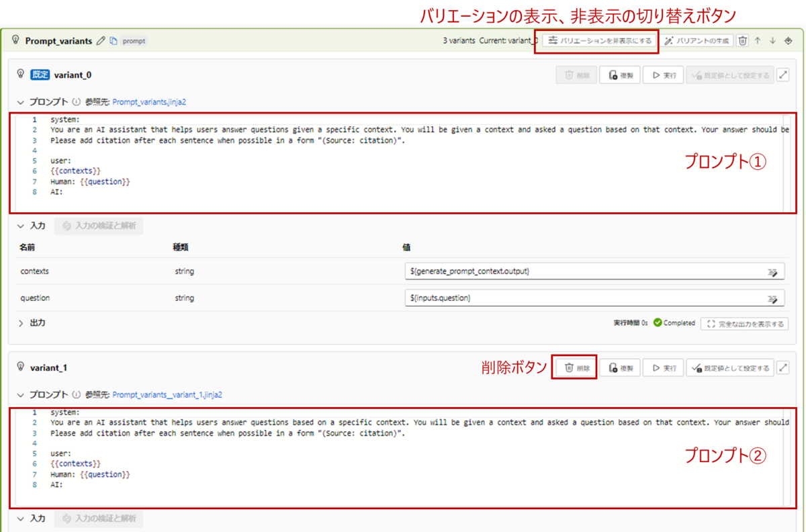Click the {{question}} line in variant_1 prompt

[x=90, y=474]
